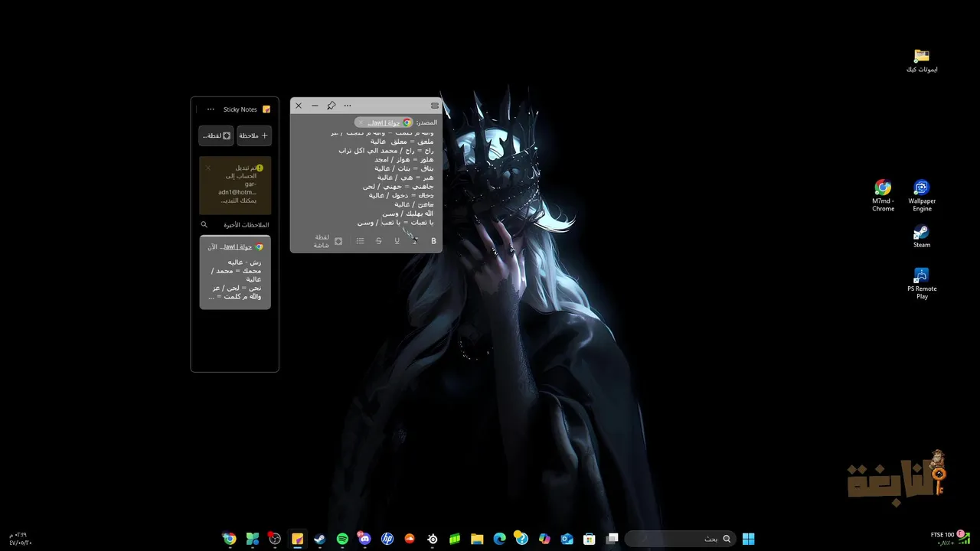Open the note's three-dots menu
Image resolution: width=980 pixels, height=551 pixels.
(x=348, y=106)
